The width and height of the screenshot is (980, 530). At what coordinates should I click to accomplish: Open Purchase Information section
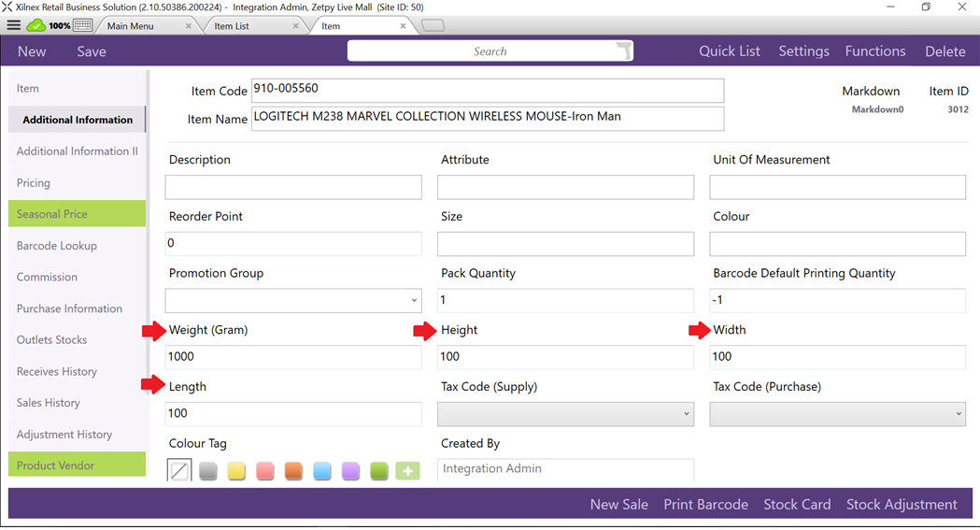click(x=77, y=308)
